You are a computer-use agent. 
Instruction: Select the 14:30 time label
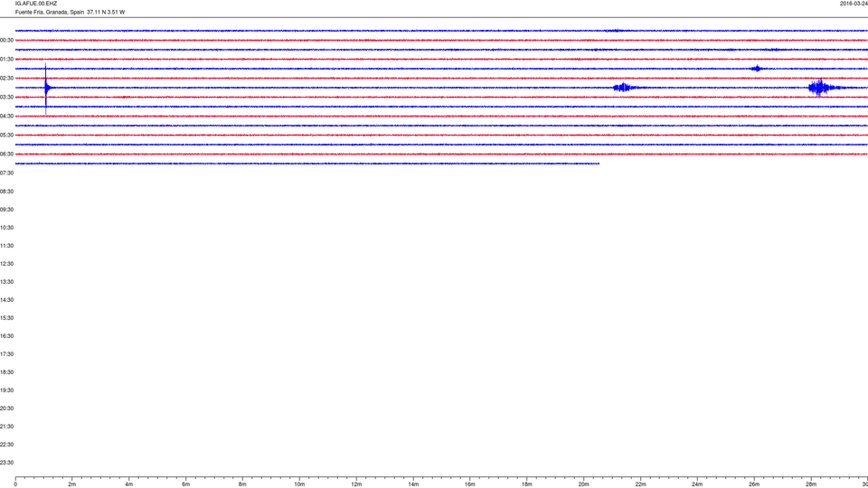[6, 300]
